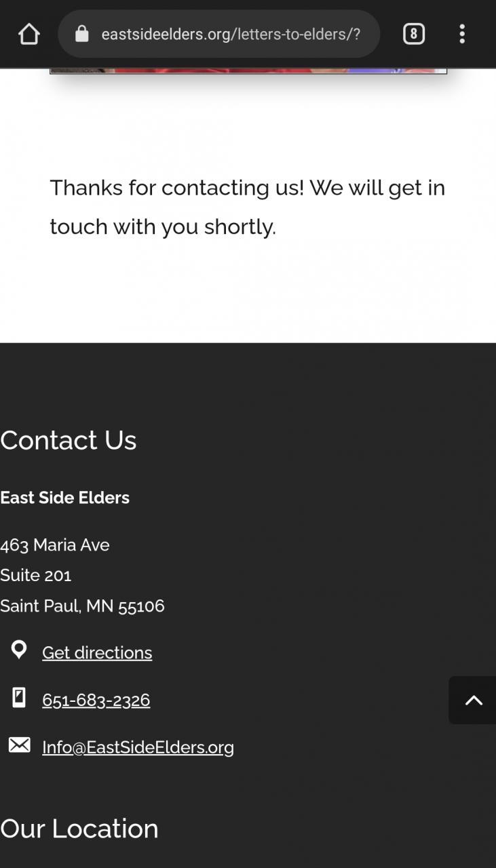496x868 pixels.
Task: Tap the scroll-to-top chevron button
Action: [x=472, y=700]
